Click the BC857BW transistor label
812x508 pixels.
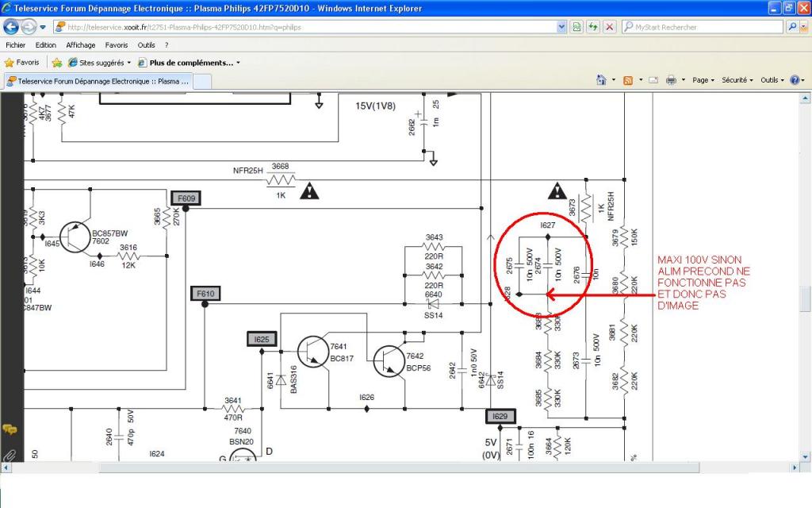[109, 233]
